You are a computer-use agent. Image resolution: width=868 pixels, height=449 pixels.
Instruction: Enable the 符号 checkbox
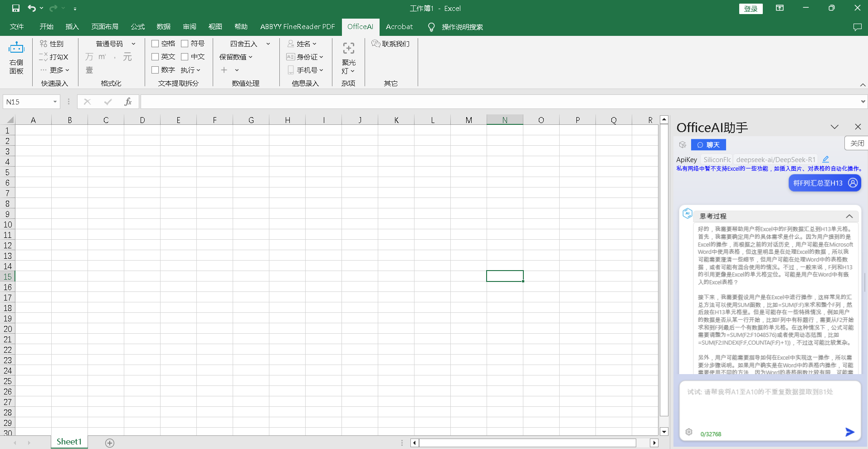(x=185, y=44)
